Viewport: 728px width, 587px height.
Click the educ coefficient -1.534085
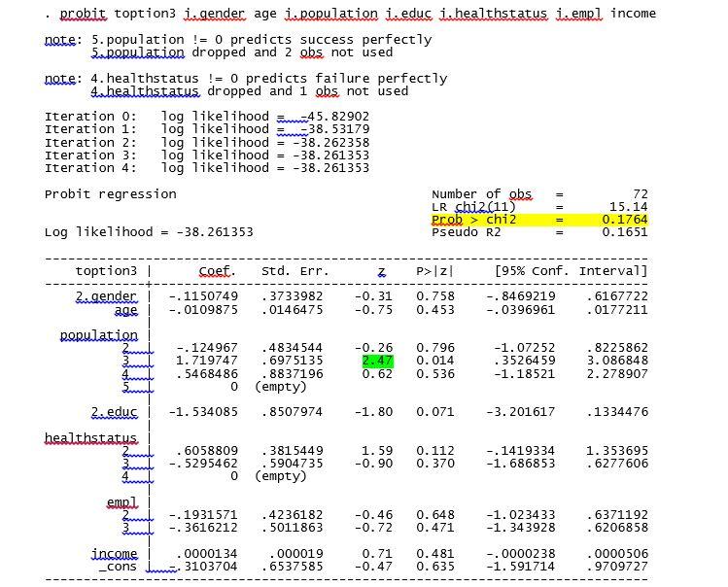click(x=203, y=412)
